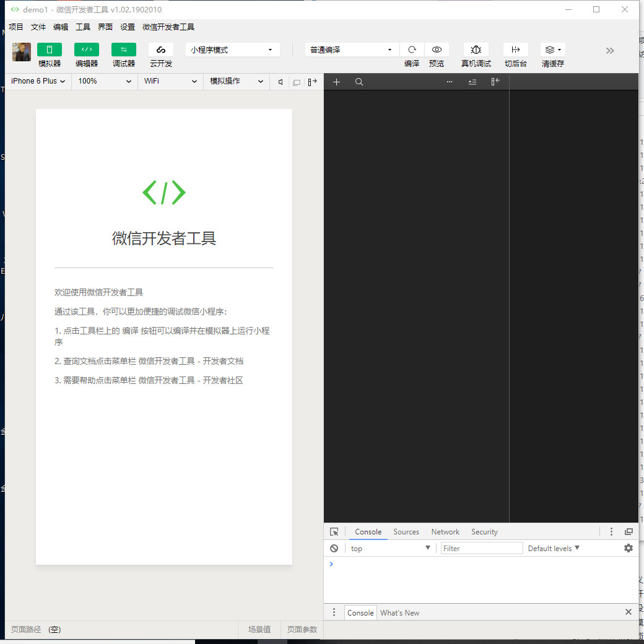The height and width of the screenshot is (644, 644).
Task: Open the editor more options ellipsis
Action: [x=450, y=82]
